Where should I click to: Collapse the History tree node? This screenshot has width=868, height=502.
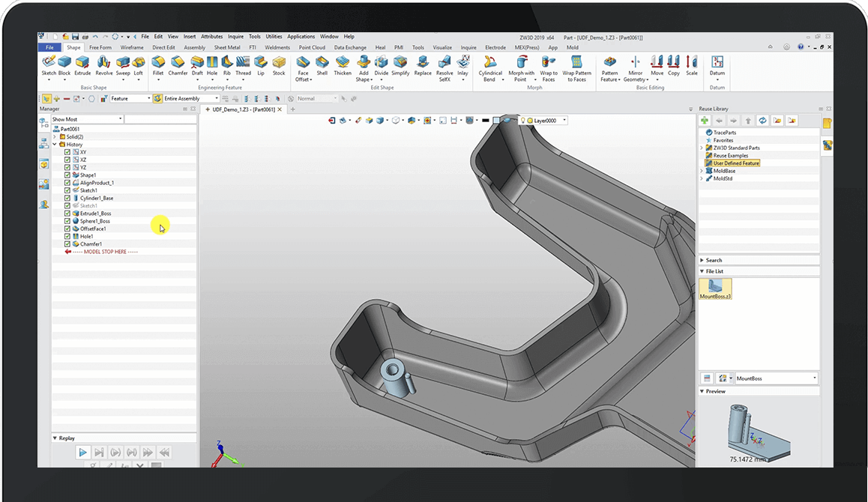coord(55,145)
